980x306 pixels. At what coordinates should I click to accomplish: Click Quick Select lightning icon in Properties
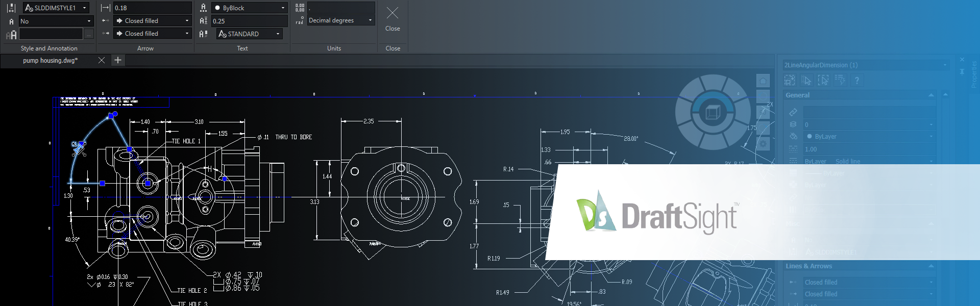click(x=840, y=81)
